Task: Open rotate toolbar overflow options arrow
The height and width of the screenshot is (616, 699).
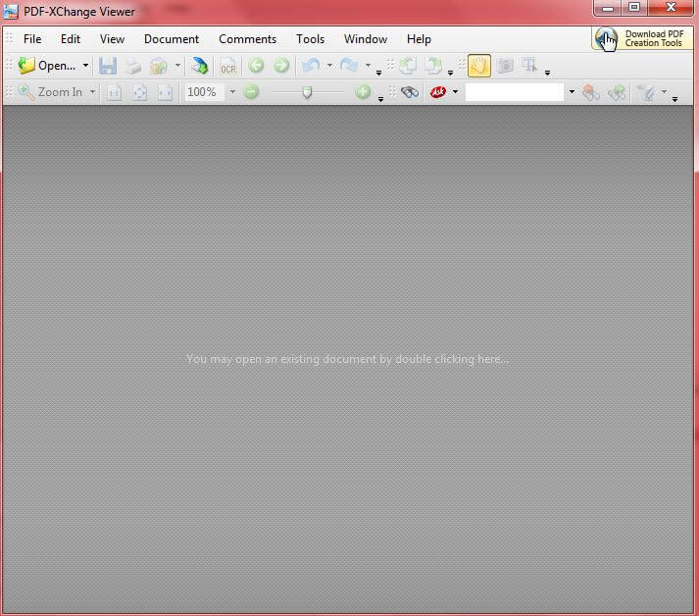Action: 450,73
